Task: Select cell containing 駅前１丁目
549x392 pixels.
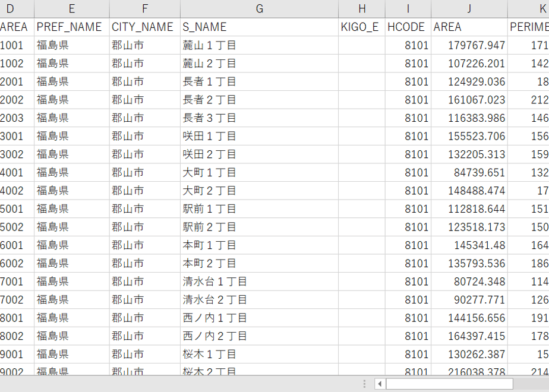Action: pos(259,209)
